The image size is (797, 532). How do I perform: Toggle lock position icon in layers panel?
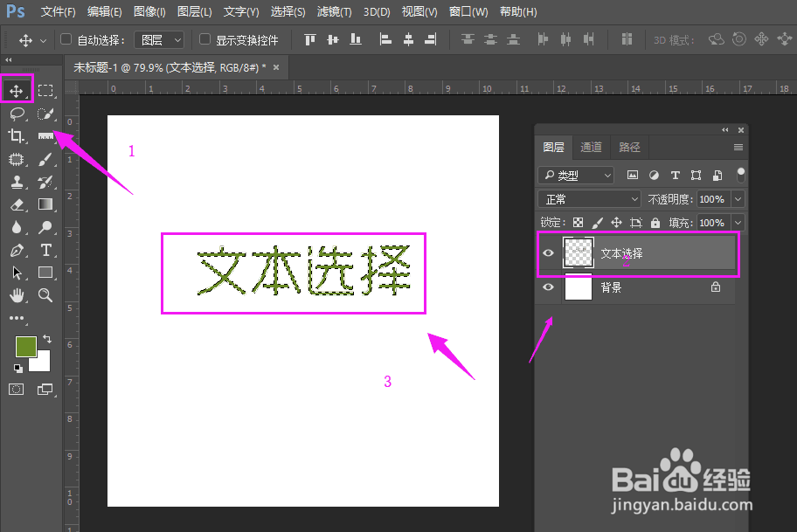[x=616, y=223]
